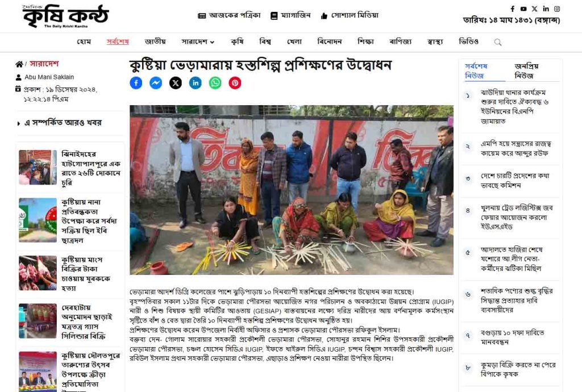This screenshot has width=582, height=392.
Task: Share article on Facebook
Action: (x=136, y=83)
